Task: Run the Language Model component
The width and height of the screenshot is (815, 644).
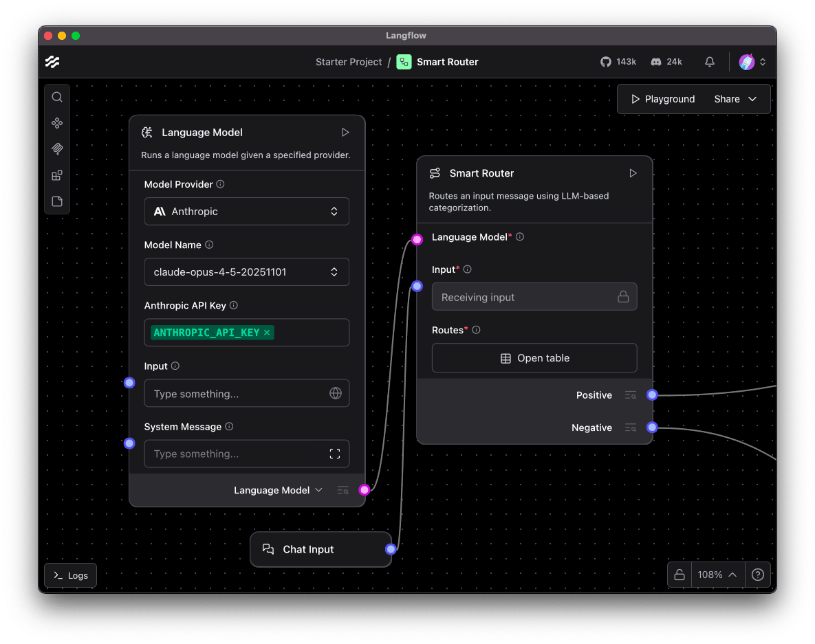Action: pyautogui.click(x=345, y=133)
